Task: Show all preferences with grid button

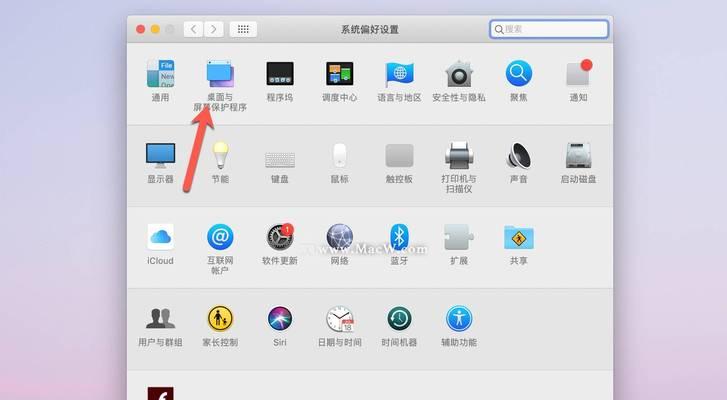Action: [x=243, y=29]
